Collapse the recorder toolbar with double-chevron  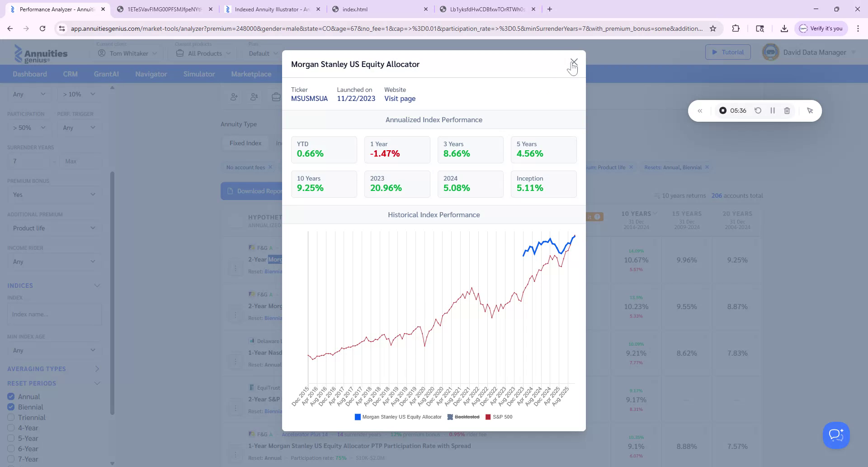point(700,111)
